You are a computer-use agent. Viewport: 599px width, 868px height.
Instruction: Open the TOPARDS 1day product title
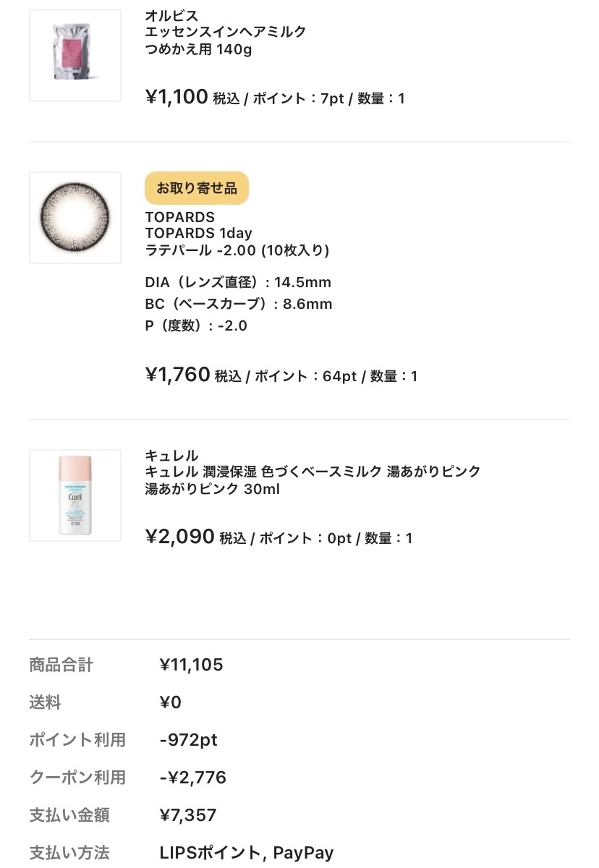coord(198,234)
